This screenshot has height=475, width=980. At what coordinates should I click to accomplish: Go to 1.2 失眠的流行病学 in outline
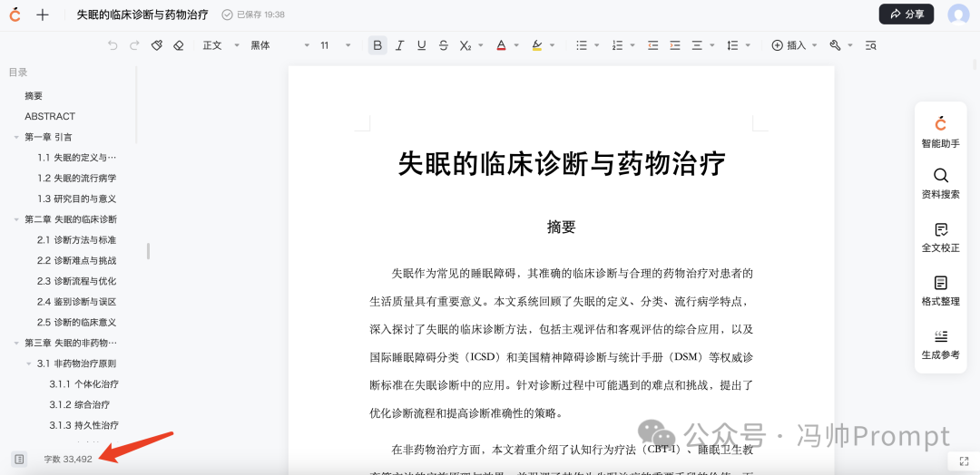pos(76,178)
